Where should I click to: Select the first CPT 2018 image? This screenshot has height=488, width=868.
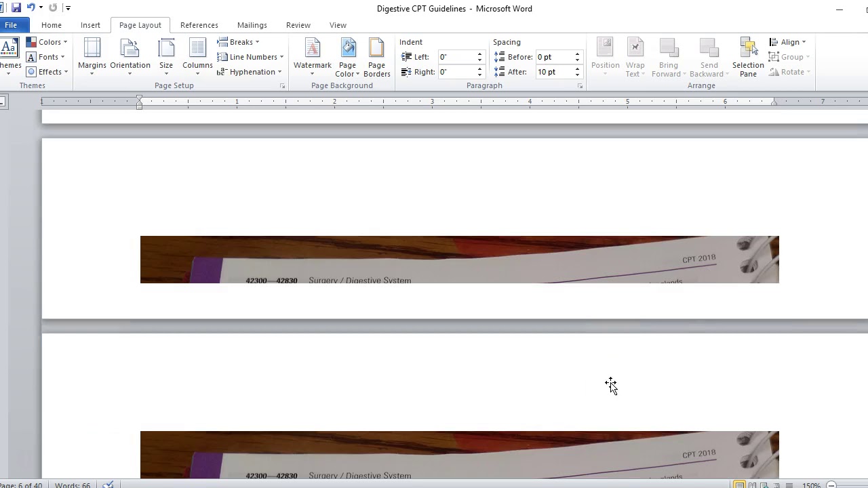[x=460, y=260]
